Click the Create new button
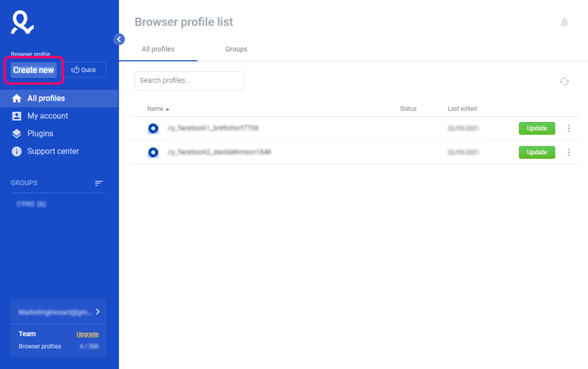 34,70
